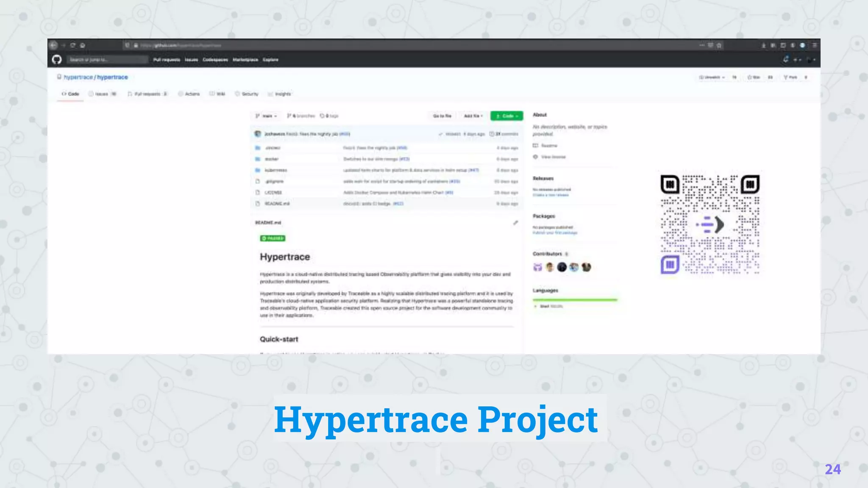This screenshot has height=488, width=868.
Task: Open the first contributor avatar
Action: point(537,267)
